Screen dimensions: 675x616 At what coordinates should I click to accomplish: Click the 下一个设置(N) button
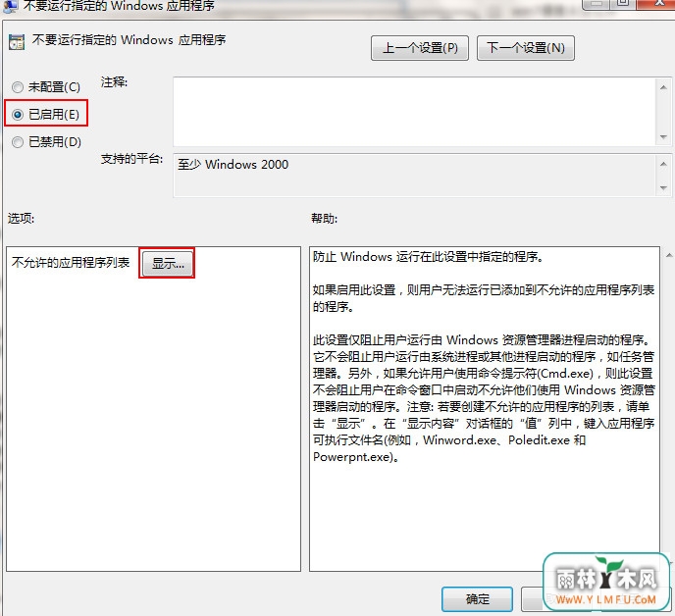point(526,48)
